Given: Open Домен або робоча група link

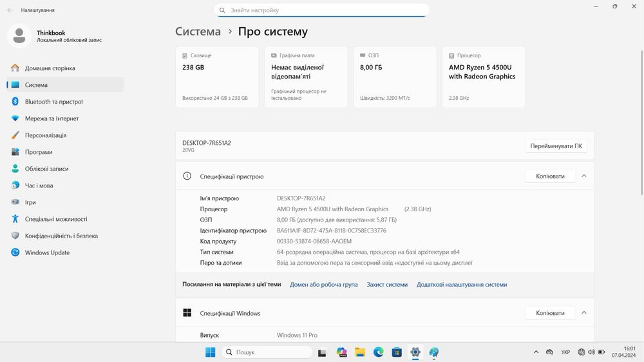Looking at the screenshot, I should 324,284.
